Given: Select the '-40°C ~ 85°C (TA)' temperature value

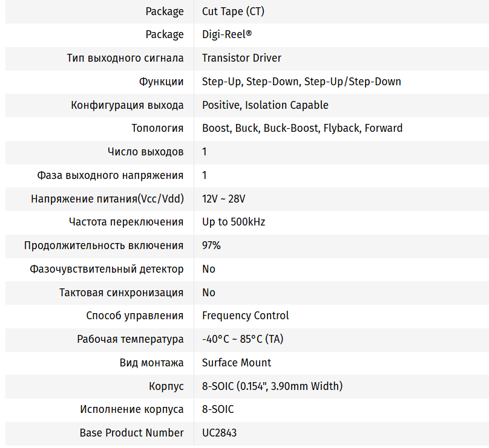Looking at the screenshot, I should point(243,339).
